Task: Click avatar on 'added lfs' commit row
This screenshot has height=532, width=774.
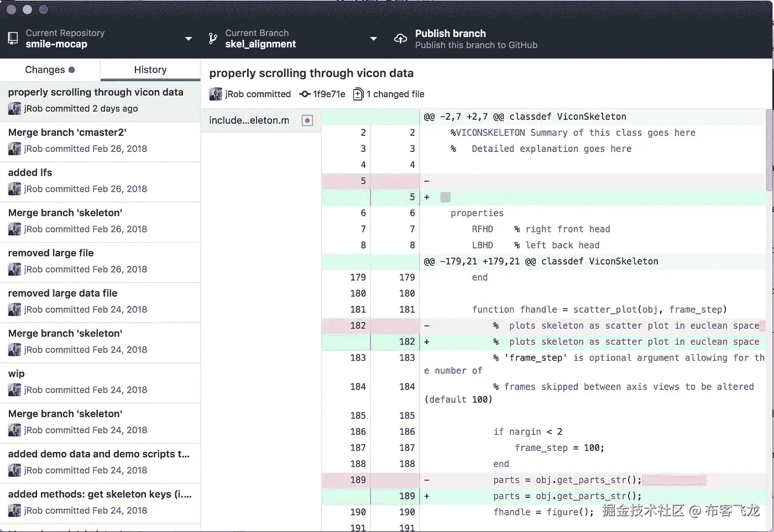Action: click(14, 189)
